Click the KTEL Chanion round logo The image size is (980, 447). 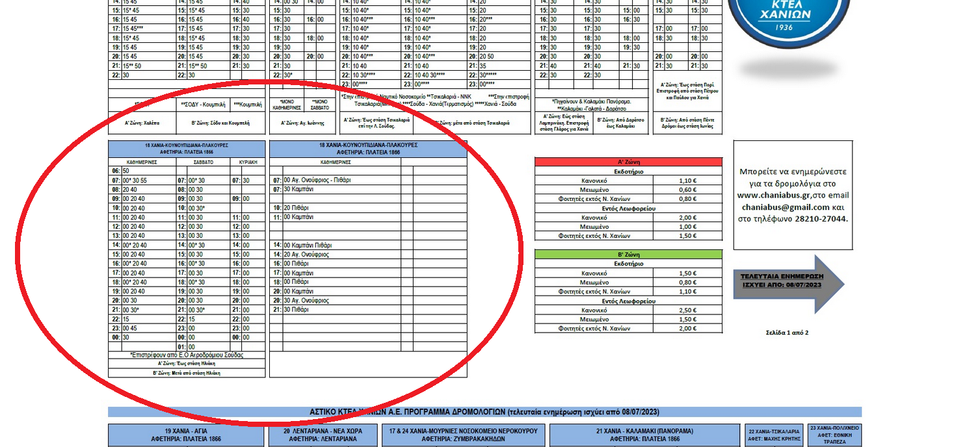(789, 24)
